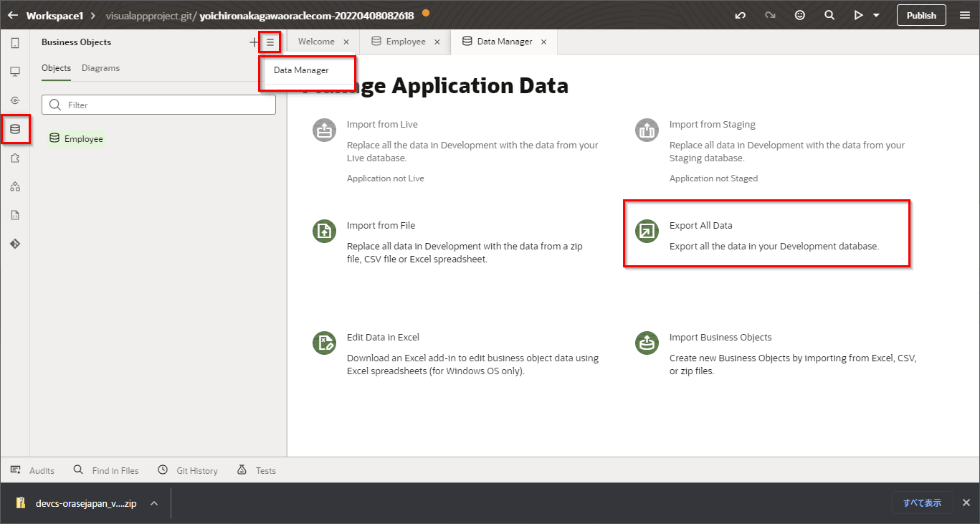Open the Git panel sidebar icon
Viewport: 980px width, 524px height.
pos(15,244)
